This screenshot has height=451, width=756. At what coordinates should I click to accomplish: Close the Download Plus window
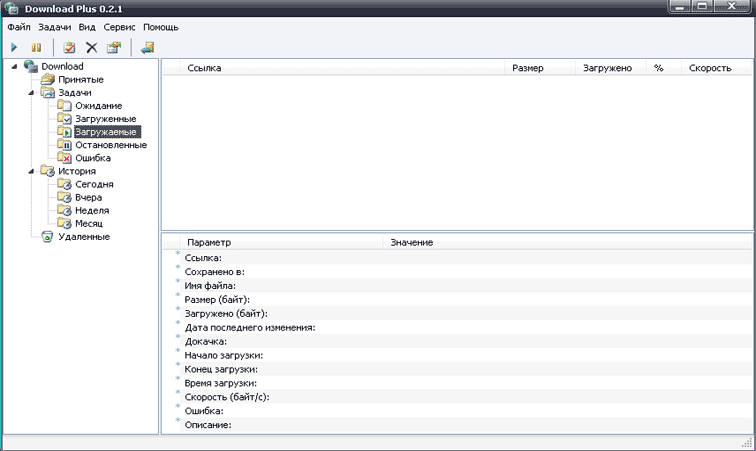point(731,6)
